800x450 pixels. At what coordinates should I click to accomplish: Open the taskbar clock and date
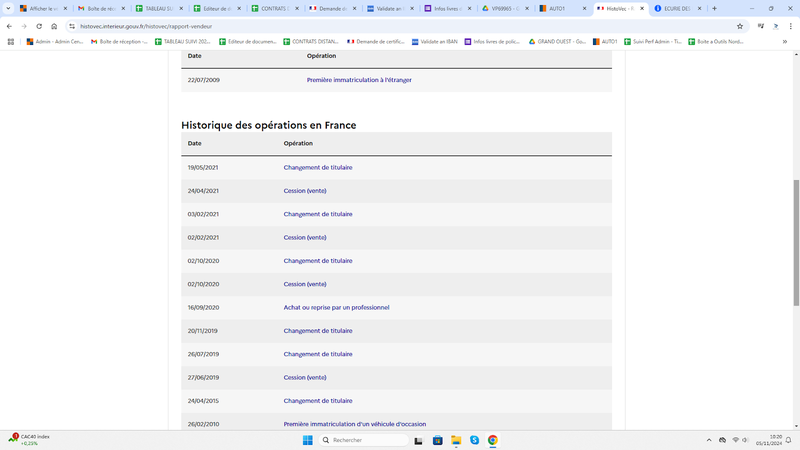click(769, 440)
